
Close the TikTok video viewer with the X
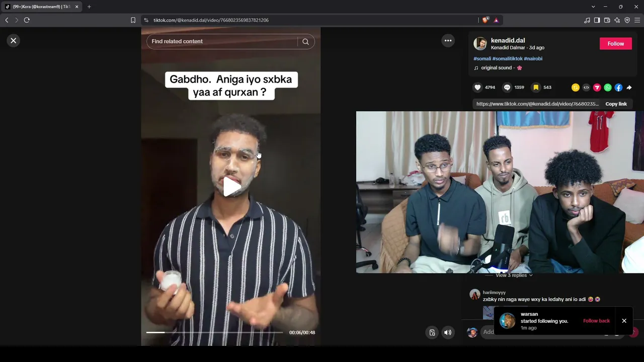pos(14,41)
